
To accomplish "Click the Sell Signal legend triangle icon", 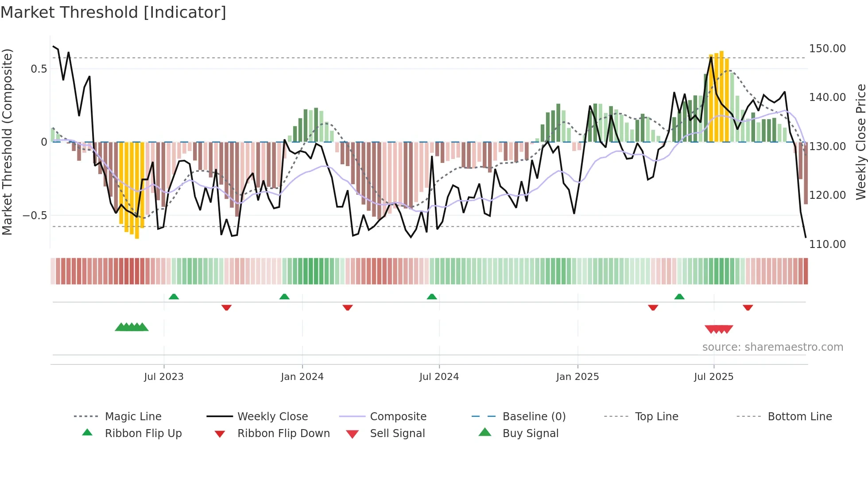I will (352, 434).
